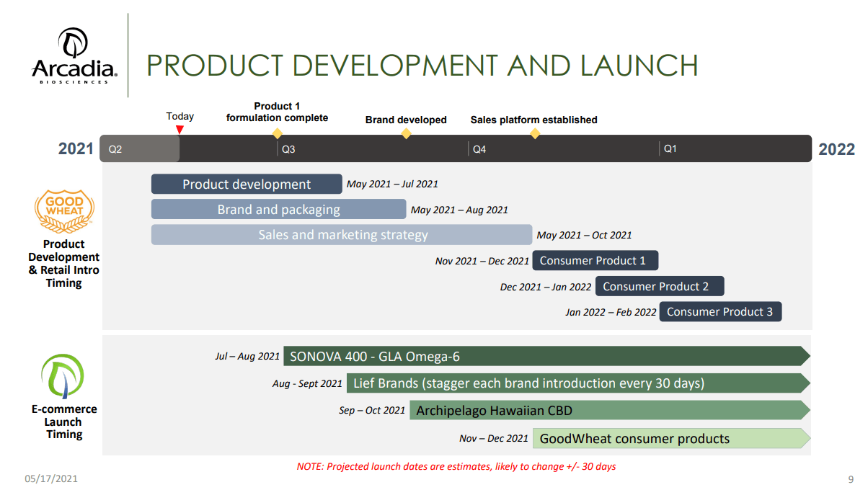Image resolution: width=868 pixels, height=490 pixels.
Task: Click the Q2 segment on timeline
Action: click(139, 148)
